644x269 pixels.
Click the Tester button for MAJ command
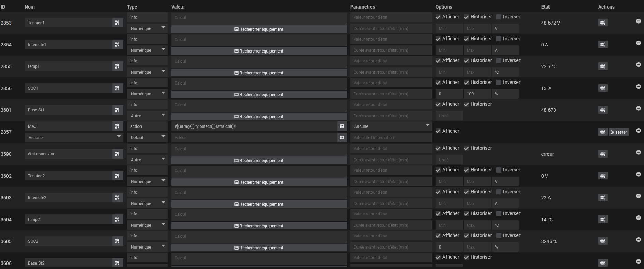coord(618,132)
